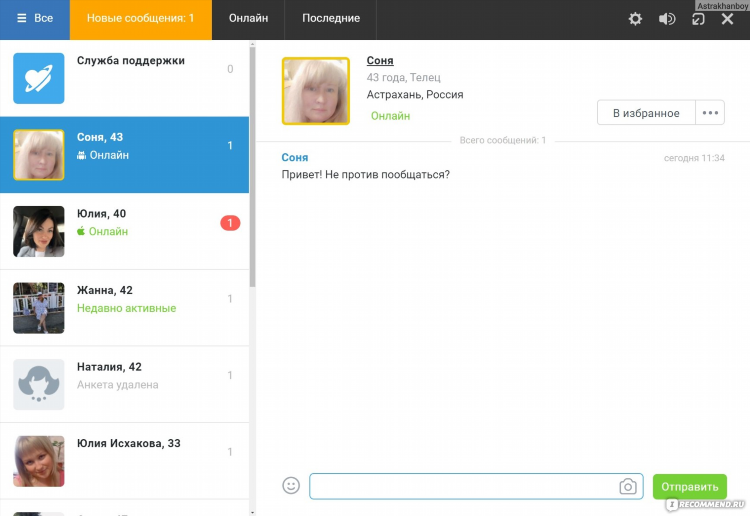
Task: Click the 43 года, Телец text
Action: [403, 77]
